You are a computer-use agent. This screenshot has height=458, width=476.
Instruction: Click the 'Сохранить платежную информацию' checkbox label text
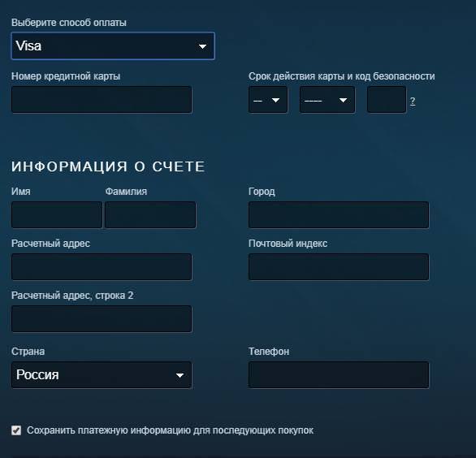170,430
